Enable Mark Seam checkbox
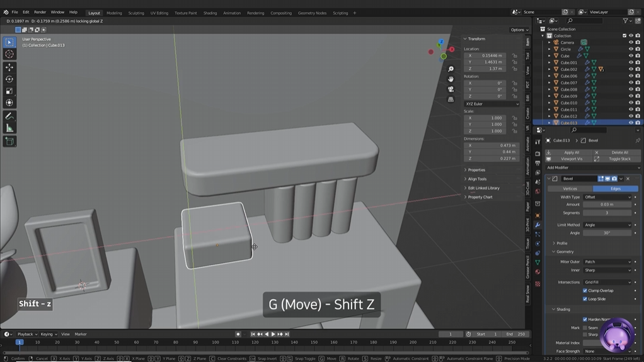The width and height of the screenshot is (644, 362). [x=585, y=327]
